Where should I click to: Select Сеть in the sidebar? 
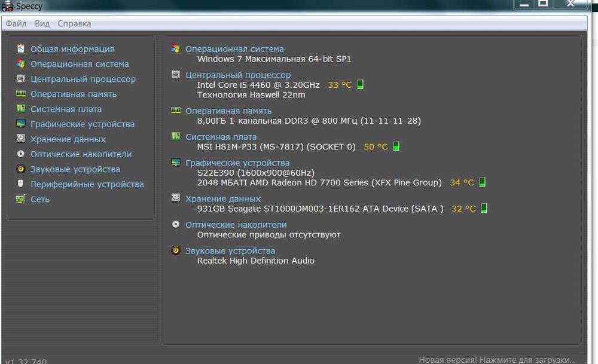pos(40,200)
